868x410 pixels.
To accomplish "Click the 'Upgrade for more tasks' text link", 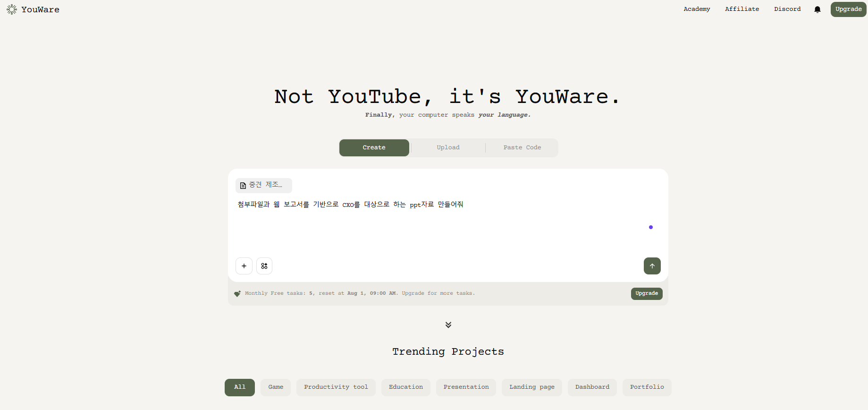I will click(438, 293).
